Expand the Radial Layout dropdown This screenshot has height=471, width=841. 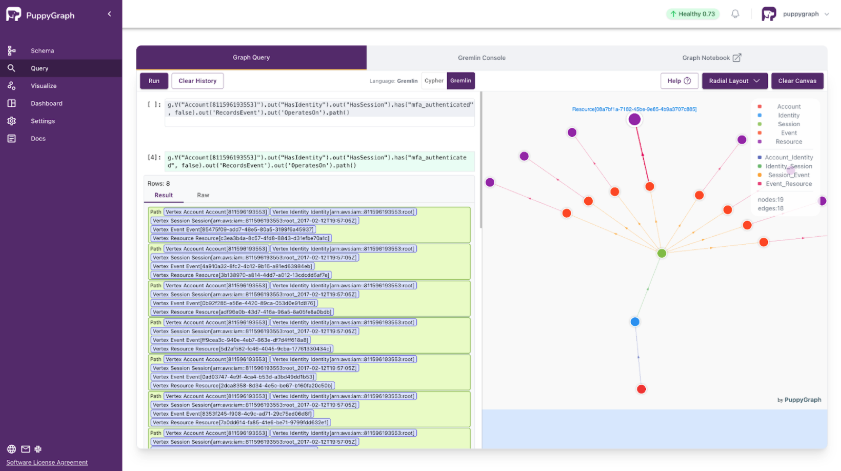click(735, 81)
